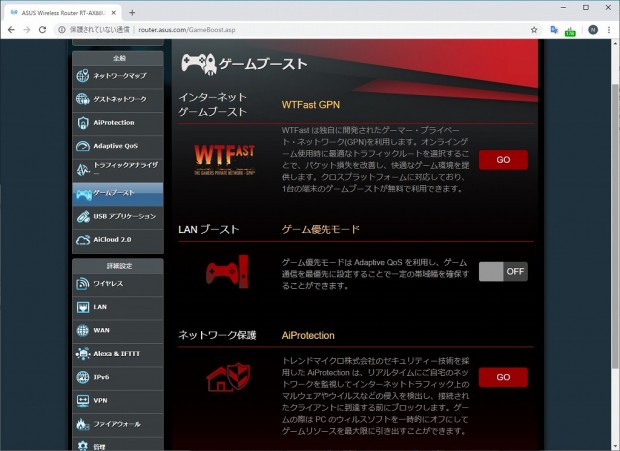Click the browser forward arrow
Viewport: 620px width, 451px height.
click(x=26, y=30)
